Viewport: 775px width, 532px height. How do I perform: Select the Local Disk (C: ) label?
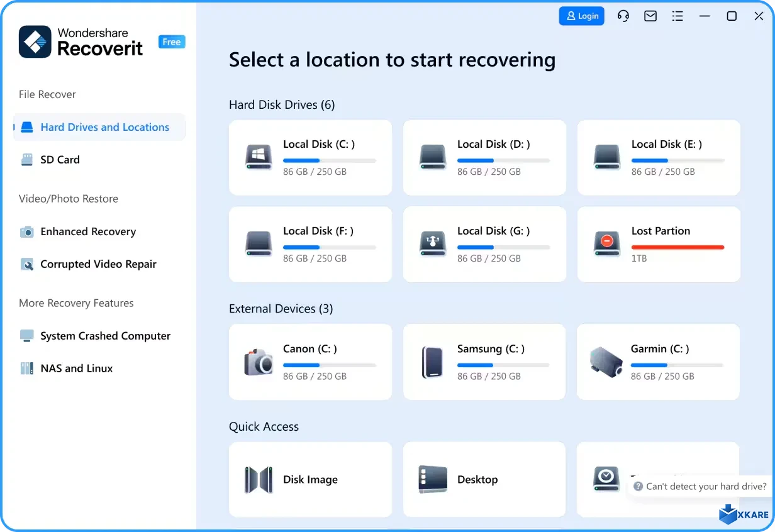pos(319,144)
